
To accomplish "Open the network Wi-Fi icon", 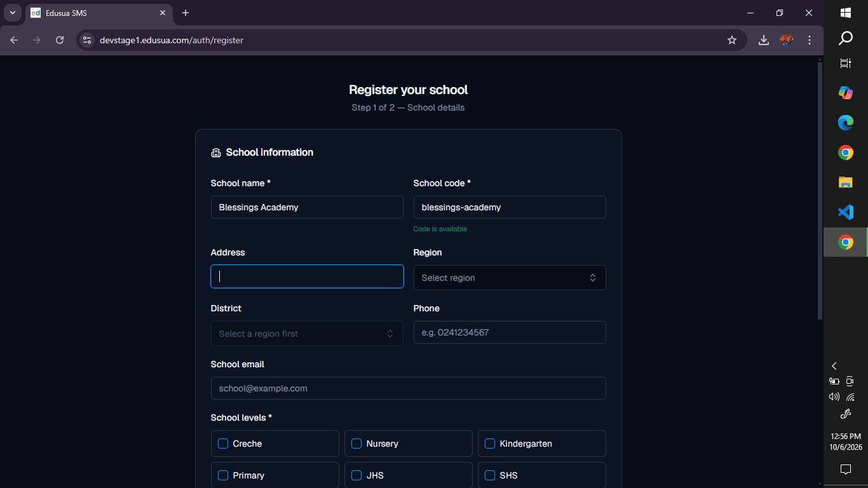I will point(850,396).
